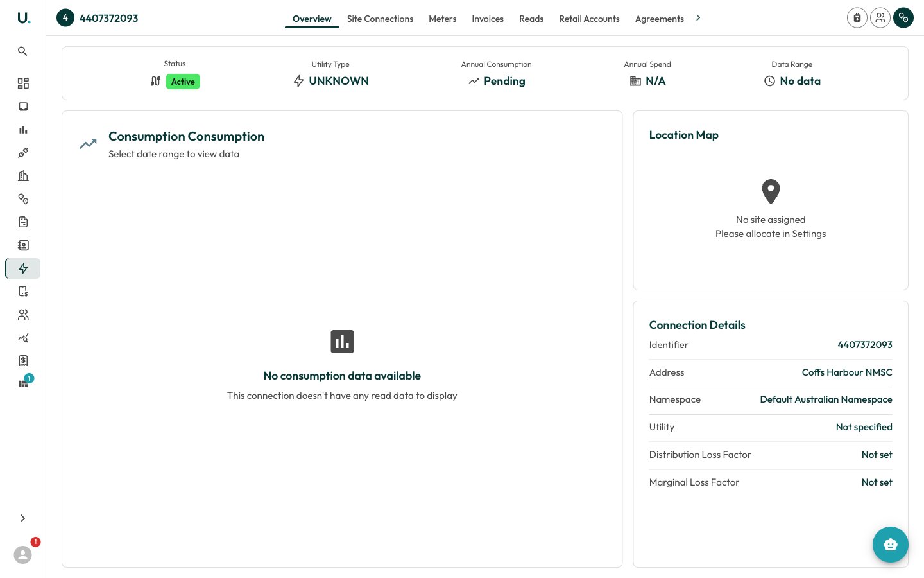Open the Meters tab
This screenshot has width=924, height=578.
(443, 19)
